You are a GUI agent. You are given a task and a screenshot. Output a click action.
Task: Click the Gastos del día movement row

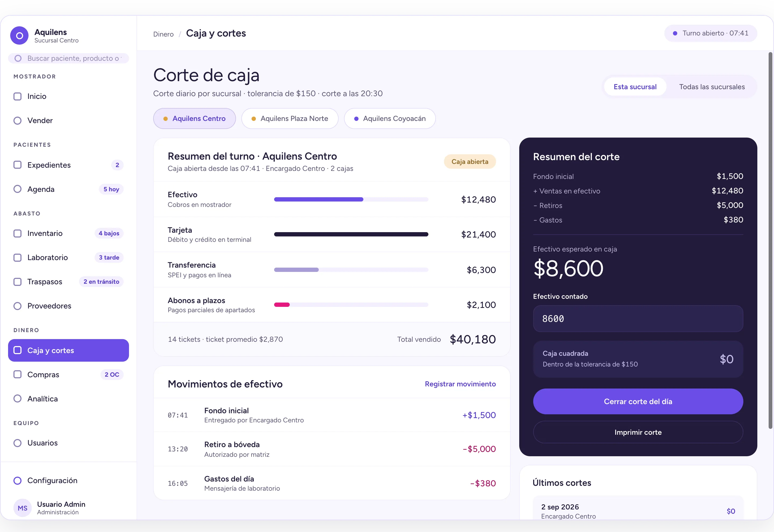pyautogui.click(x=332, y=483)
